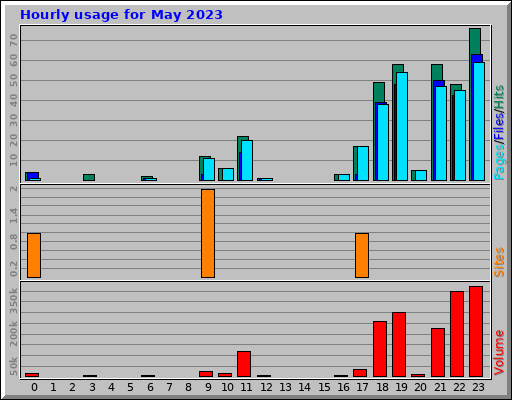Image resolution: width=512 pixels, height=400 pixels.
Task: Click the hour label 13 on x-axis
Action: pos(285,387)
